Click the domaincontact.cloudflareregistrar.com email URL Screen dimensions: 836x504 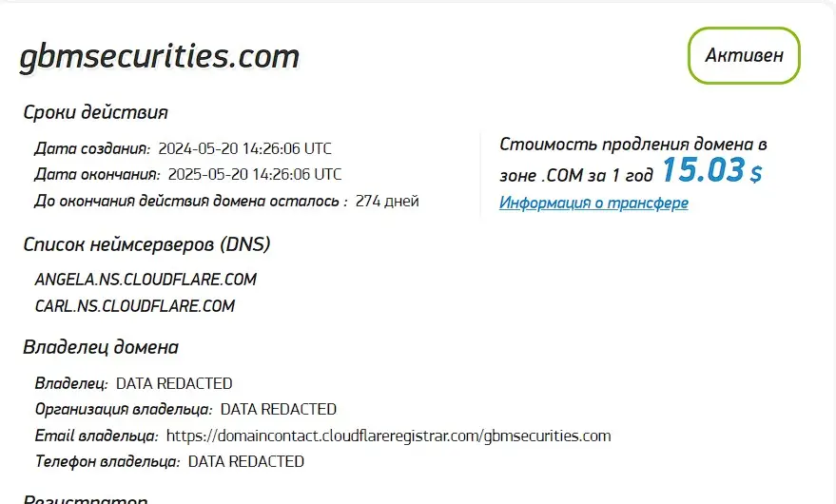point(388,436)
